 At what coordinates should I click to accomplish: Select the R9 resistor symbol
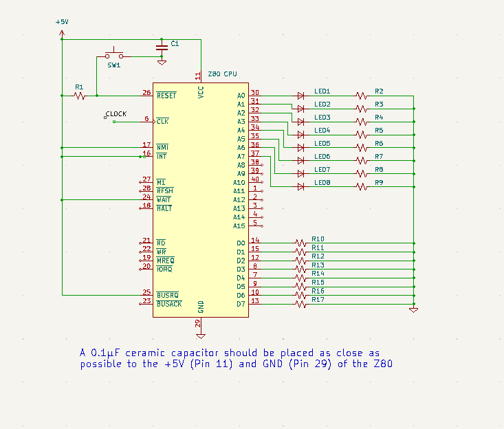click(362, 186)
